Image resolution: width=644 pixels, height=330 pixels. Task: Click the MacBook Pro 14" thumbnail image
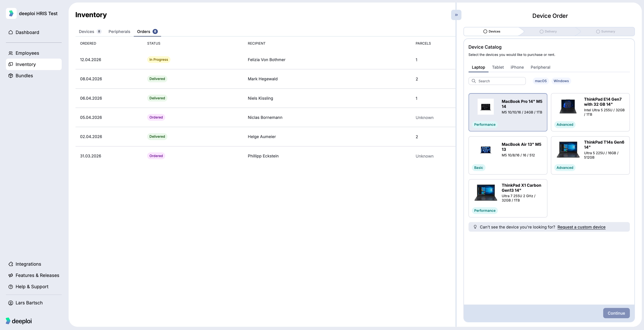(486, 107)
